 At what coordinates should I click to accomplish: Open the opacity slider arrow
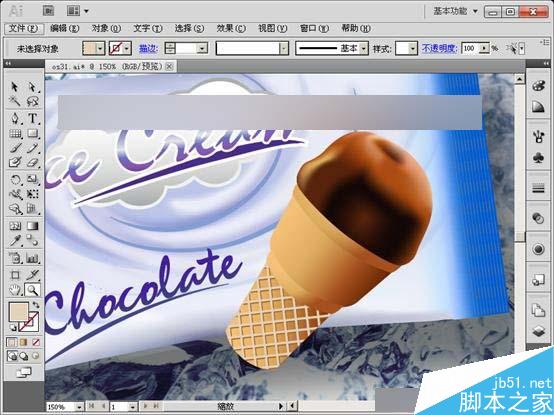(x=485, y=48)
